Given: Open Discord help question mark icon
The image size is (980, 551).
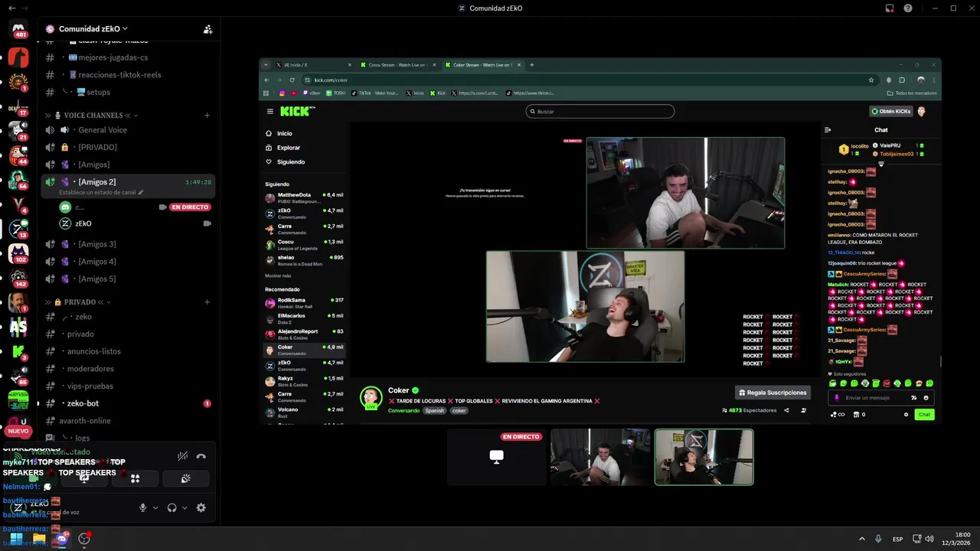Looking at the screenshot, I should tap(908, 8).
